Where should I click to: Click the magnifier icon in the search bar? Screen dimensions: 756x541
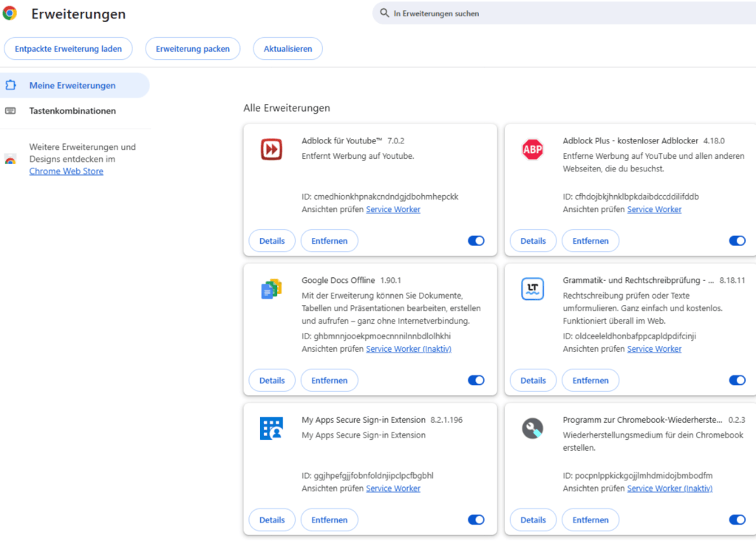(384, 13)
